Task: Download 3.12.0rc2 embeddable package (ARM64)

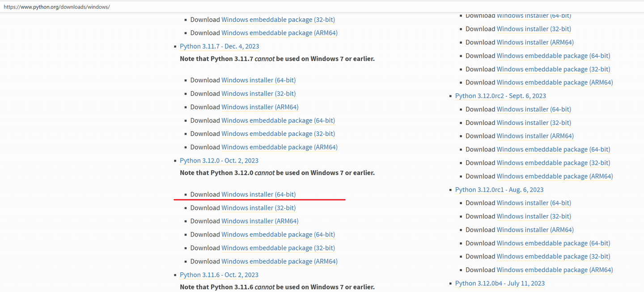Action: click(555, 176)
